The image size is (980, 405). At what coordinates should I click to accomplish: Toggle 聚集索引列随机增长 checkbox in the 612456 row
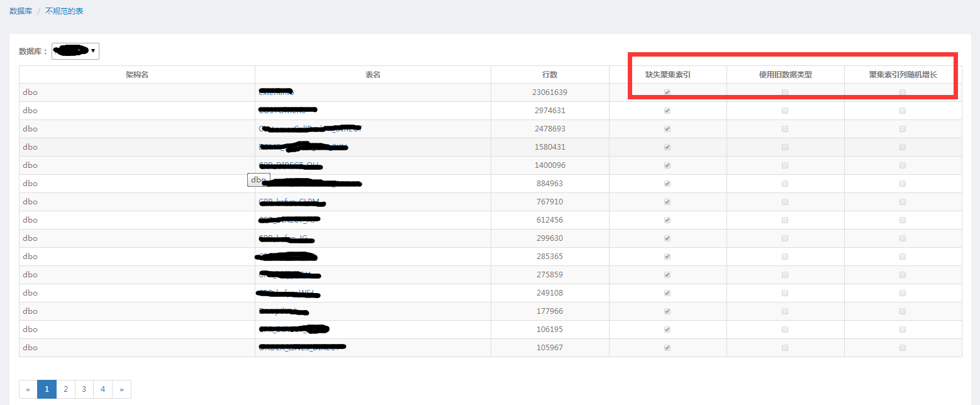point(903,220)
